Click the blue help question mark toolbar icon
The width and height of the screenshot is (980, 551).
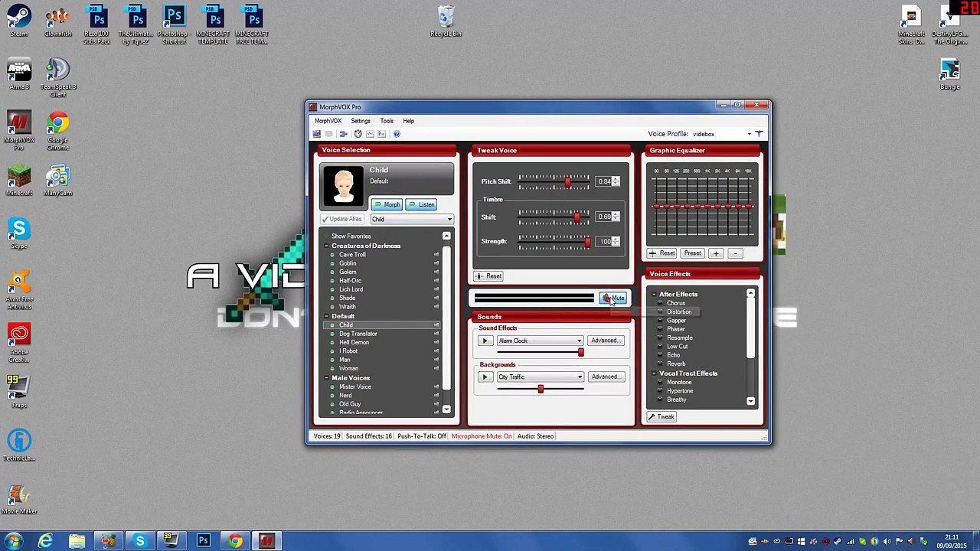click(396, 134)
